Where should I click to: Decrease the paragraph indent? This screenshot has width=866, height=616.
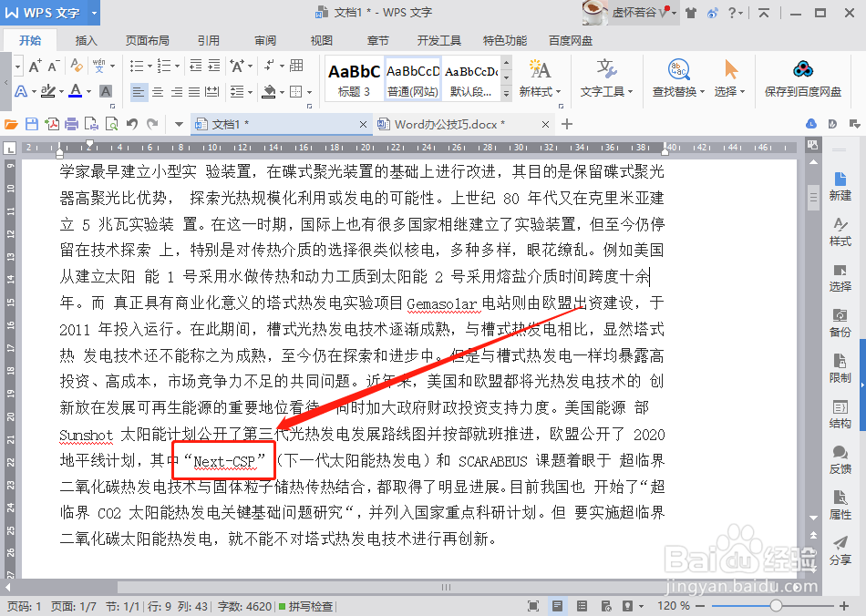[195, 66]
